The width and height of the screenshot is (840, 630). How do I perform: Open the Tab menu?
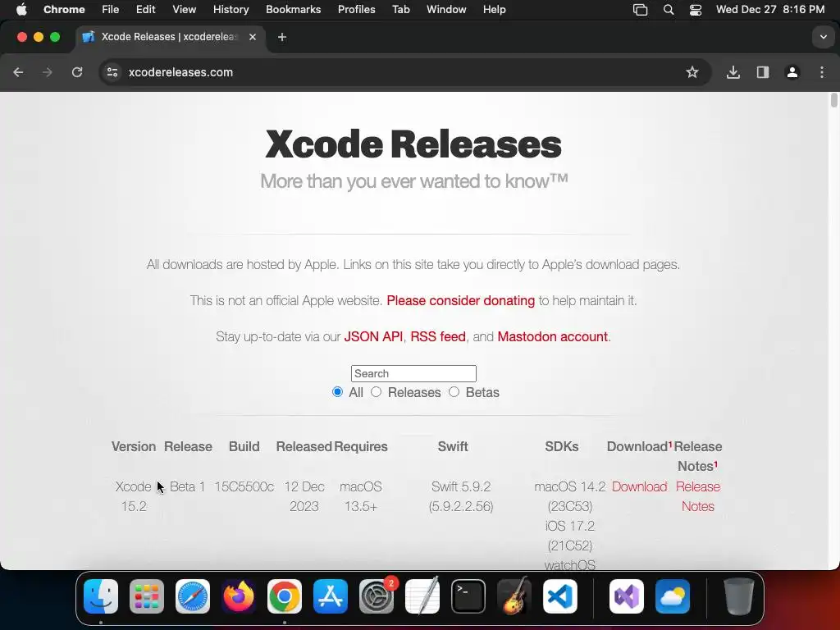400,10
